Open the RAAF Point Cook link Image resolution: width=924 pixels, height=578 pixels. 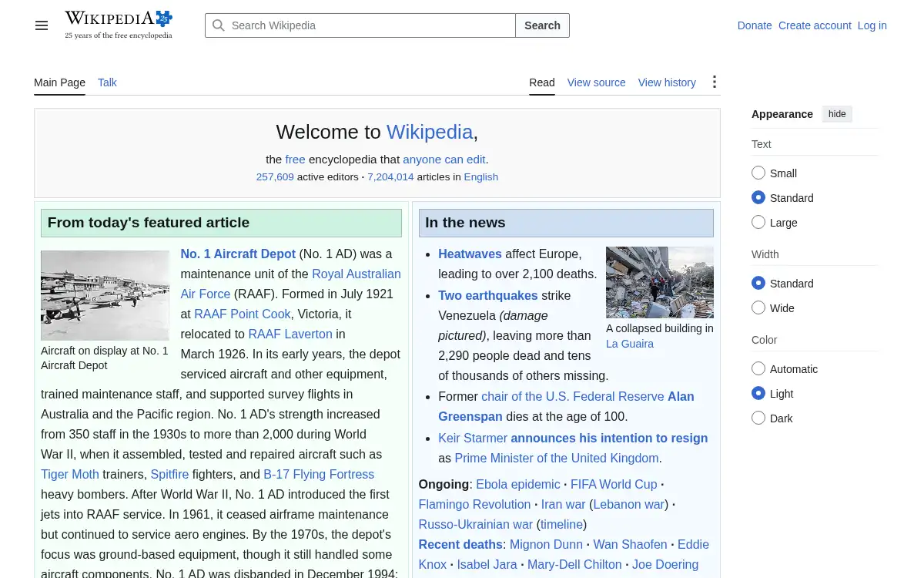click(x=243, y=314)
